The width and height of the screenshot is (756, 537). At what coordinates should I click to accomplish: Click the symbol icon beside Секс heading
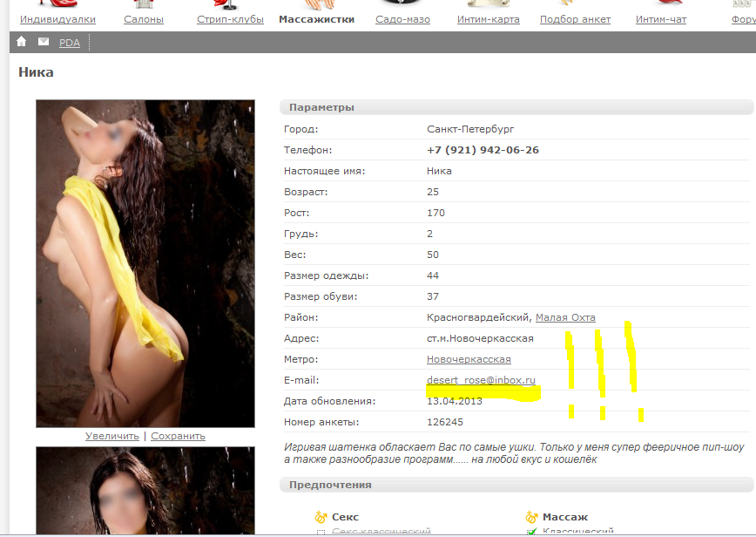tap(321, 517)
